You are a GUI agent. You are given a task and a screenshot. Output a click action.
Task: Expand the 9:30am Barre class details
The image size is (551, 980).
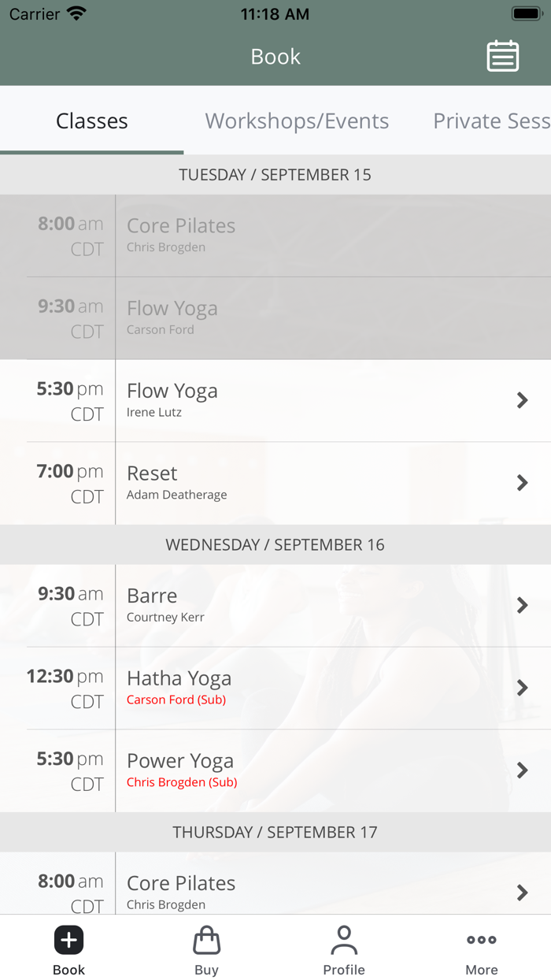click(x=522, y=605)
